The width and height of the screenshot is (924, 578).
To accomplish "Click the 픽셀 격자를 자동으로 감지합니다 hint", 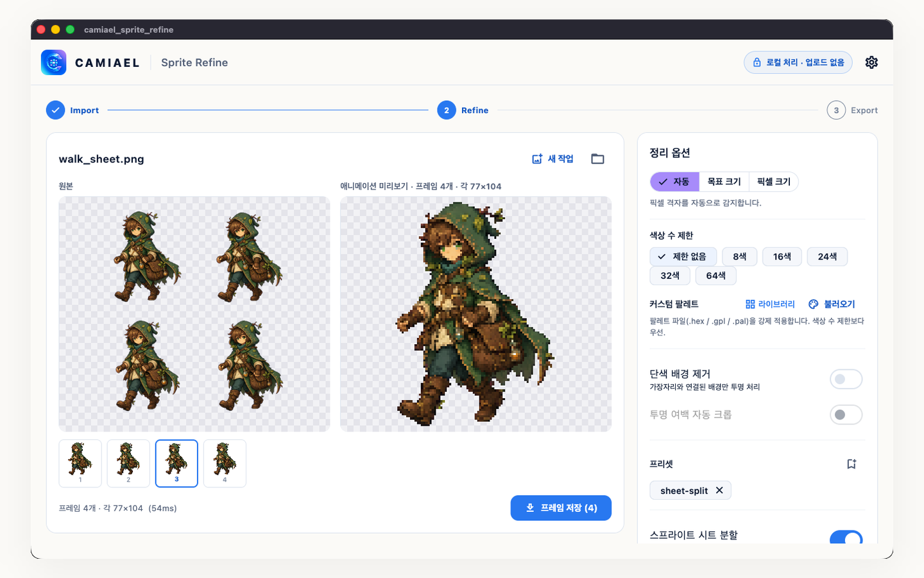I will (x=705, y=203).
